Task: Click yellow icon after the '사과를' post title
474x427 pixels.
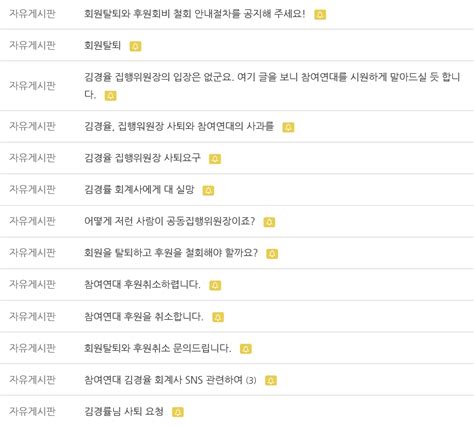Action: pyautogui.click(x=288, y=127)
